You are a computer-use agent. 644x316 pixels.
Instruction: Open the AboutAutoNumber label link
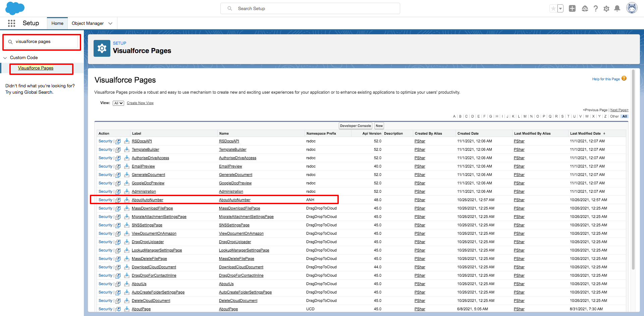147,200
